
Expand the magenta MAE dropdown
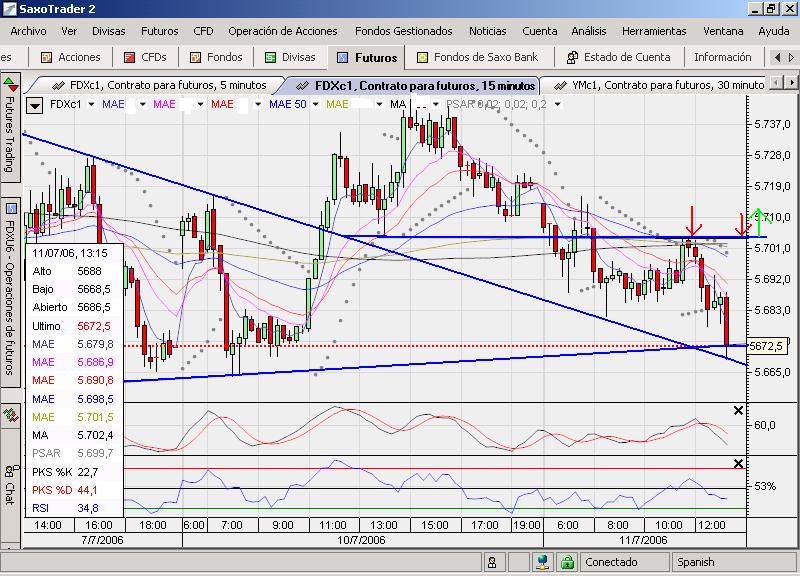201,105
